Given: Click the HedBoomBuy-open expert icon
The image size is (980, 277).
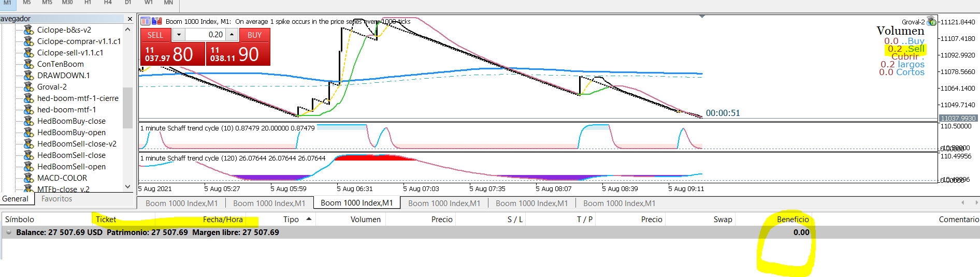Looking at the screenshot, I should 29,133.
